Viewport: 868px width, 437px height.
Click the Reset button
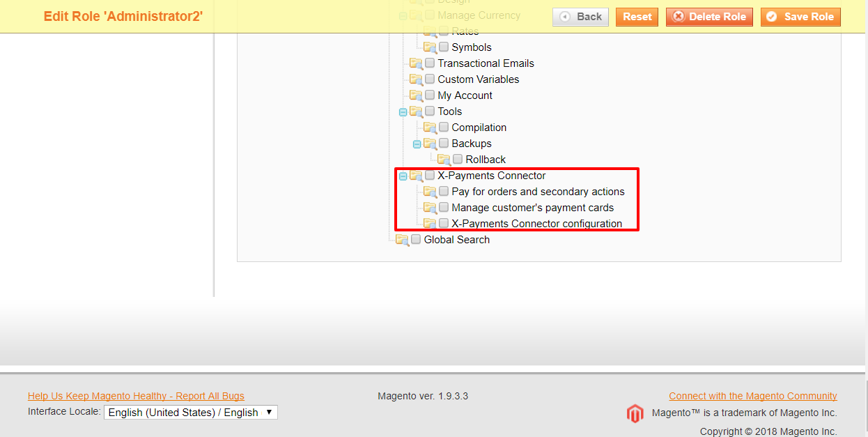click(637, 17)
